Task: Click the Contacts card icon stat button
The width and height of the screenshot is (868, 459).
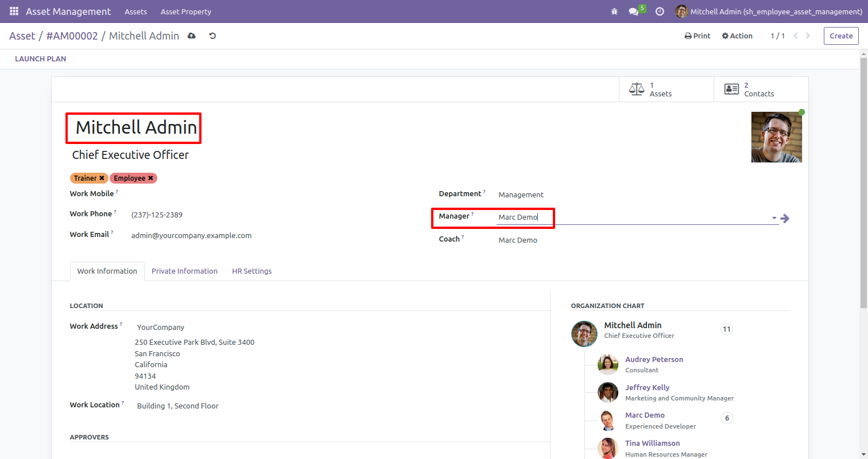Action: coord(731,89)
